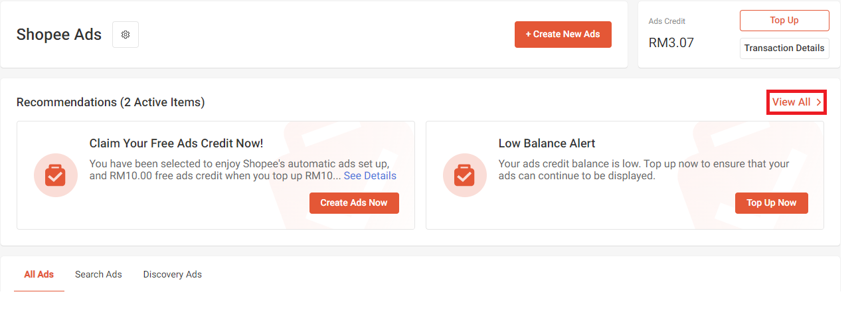Open See Details link in free credit card

pos(370,176)
